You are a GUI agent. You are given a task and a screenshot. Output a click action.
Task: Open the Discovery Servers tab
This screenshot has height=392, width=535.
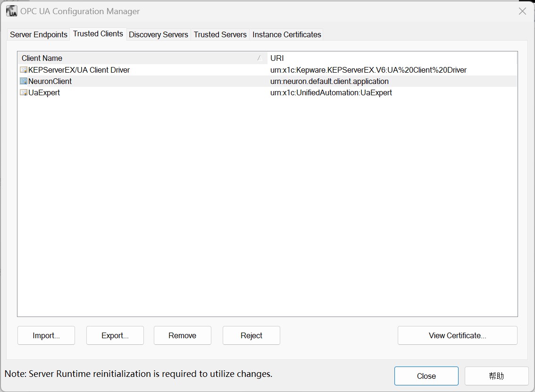click(158, 34)
